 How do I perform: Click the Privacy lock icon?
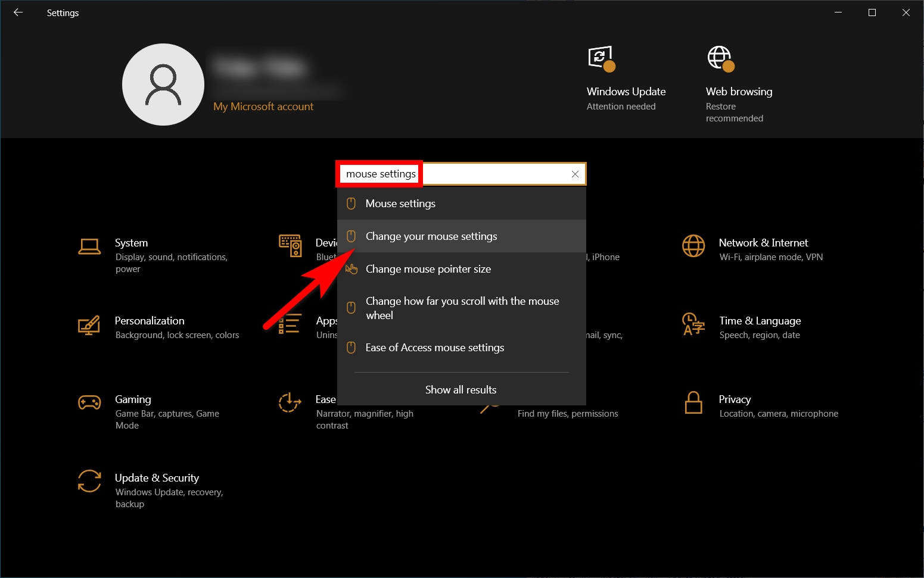pos(693,403)
